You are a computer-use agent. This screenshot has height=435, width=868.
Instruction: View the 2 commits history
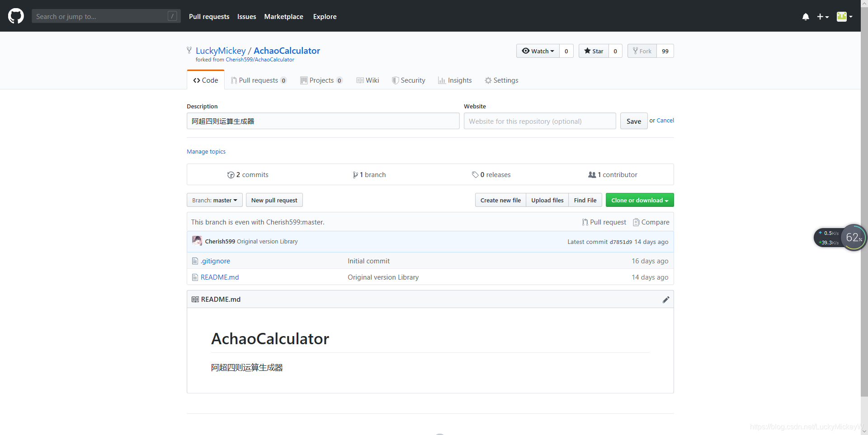click(x=248, y=175)
